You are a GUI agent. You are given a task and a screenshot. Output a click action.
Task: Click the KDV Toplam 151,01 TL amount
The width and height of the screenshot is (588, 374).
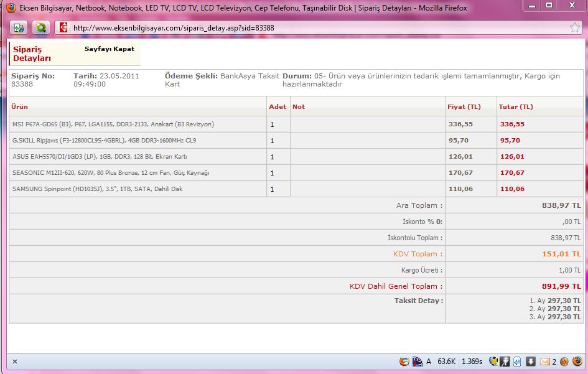[x=561, y=254]
